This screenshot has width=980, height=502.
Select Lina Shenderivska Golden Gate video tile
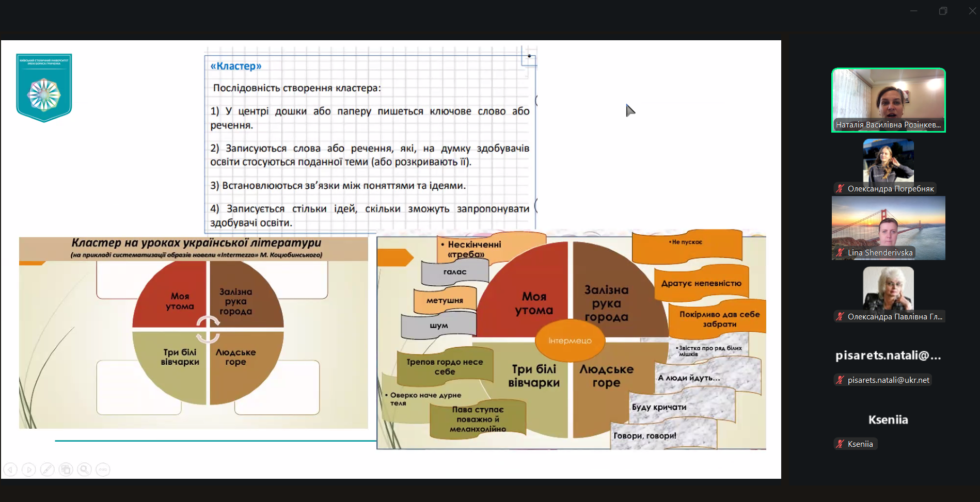tap(888, 228)
